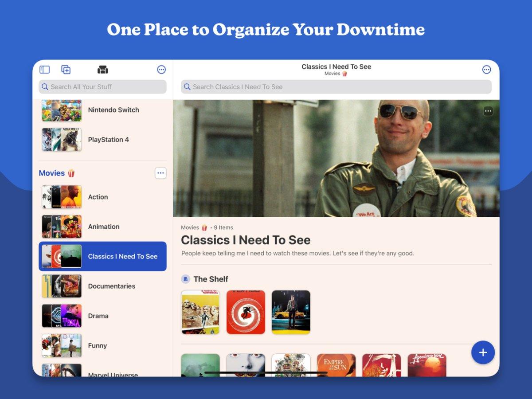This screenshot has height=399, width=532.
Task: Toggle the sidebar with the panel icon
Action: 44,70
